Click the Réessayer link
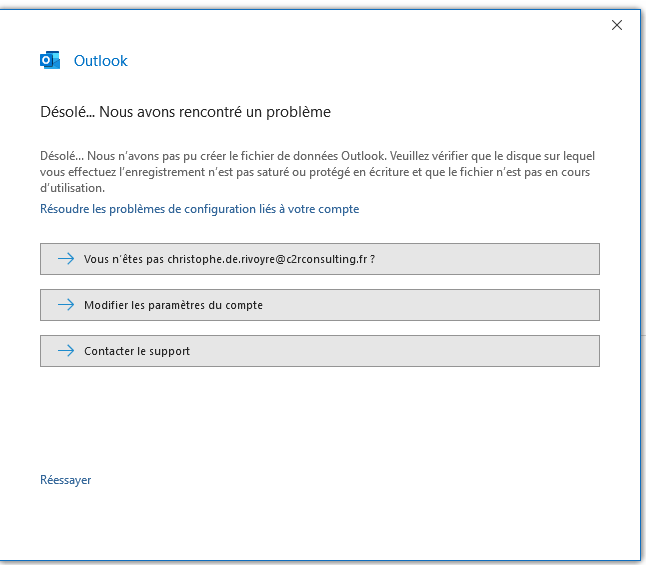 coord(65,480)
